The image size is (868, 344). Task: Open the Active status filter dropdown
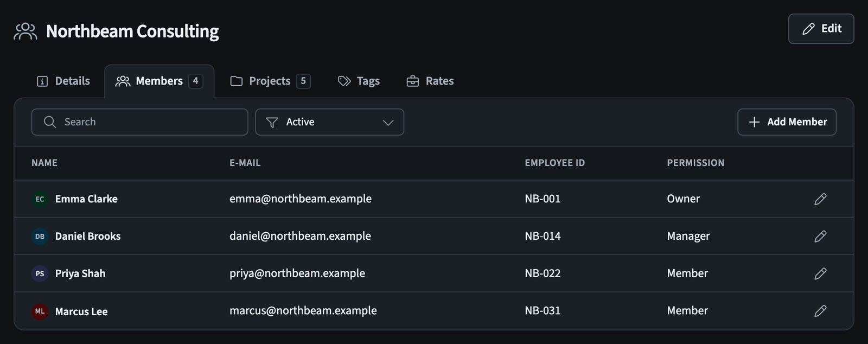(329, 122)
